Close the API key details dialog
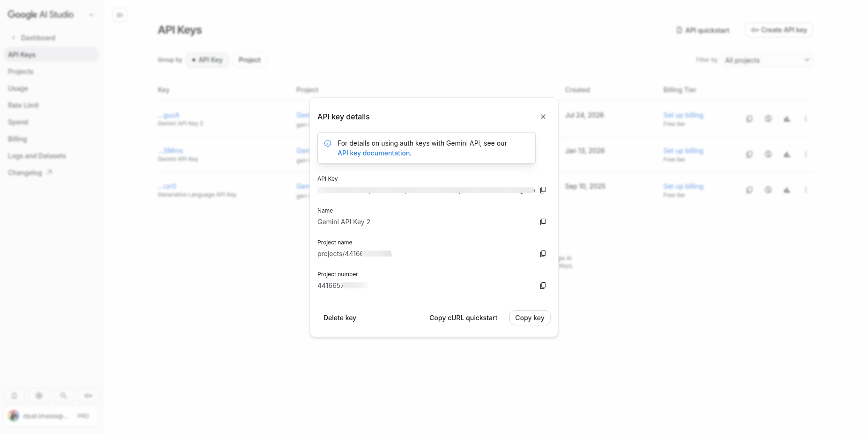Image resolution: width=868 pixels, height=434 pixels. 543,117
